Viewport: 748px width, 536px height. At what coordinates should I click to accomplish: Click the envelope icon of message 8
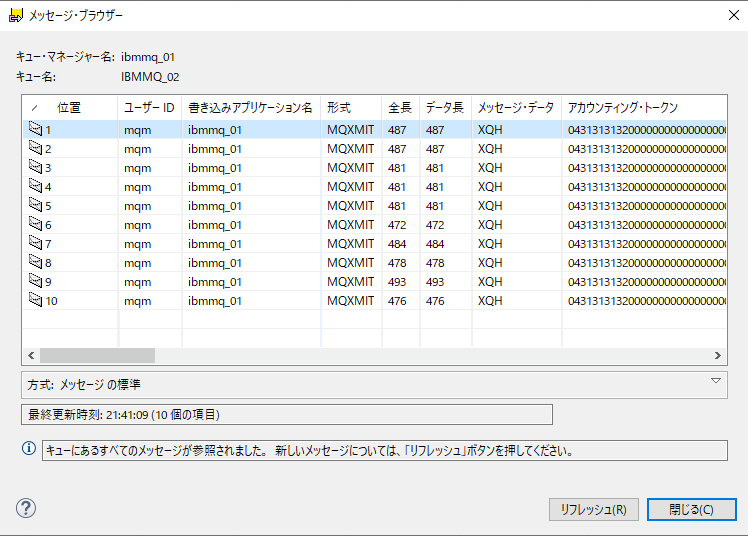coord(35,262)
